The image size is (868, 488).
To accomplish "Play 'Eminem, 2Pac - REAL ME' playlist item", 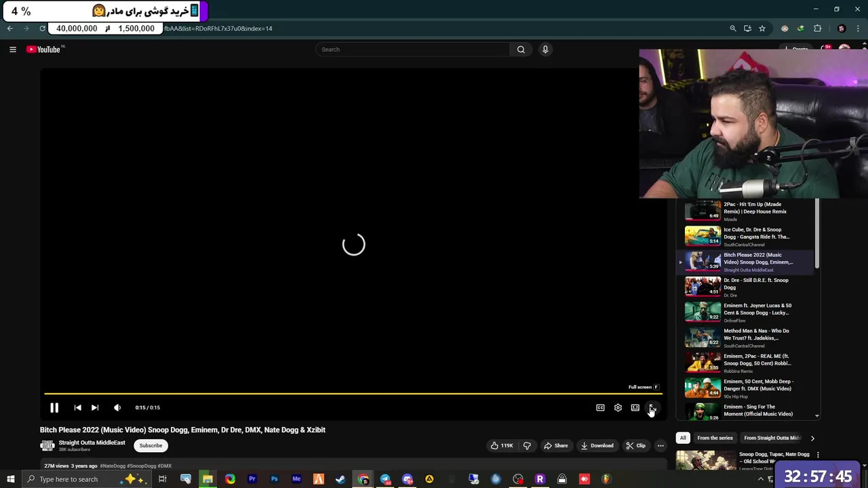I will (746, 363).
